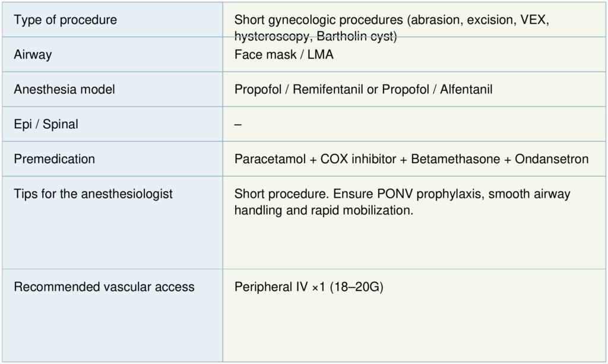Select 'Recommended vascular access' label cell

[104, 287]
